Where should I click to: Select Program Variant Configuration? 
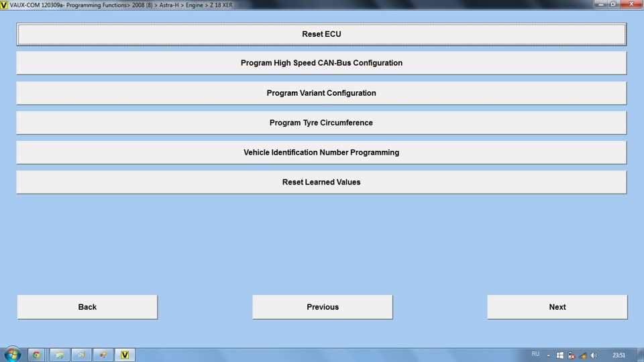[x=321, y=93]
